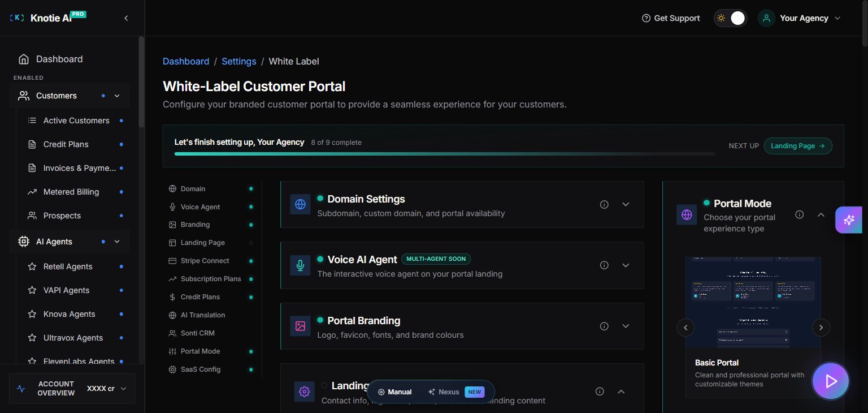The image size is (868, 413).
Task: Jump to Voice Agent in section nav
Action: coord(211,207)
